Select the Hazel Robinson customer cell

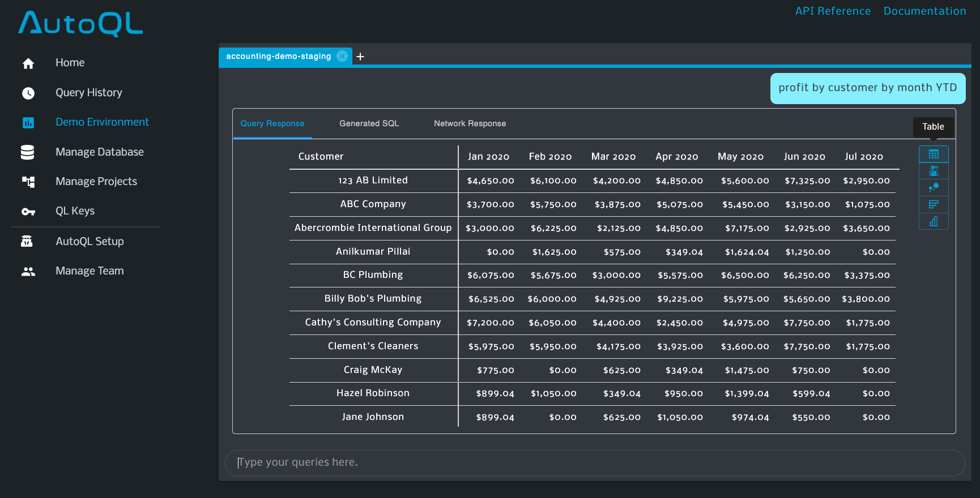373,393
